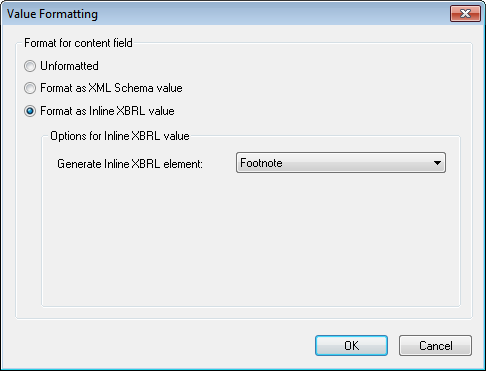
Task: Click the "Format as Inline XBRL value" label
Action: (x=107, y=111)
